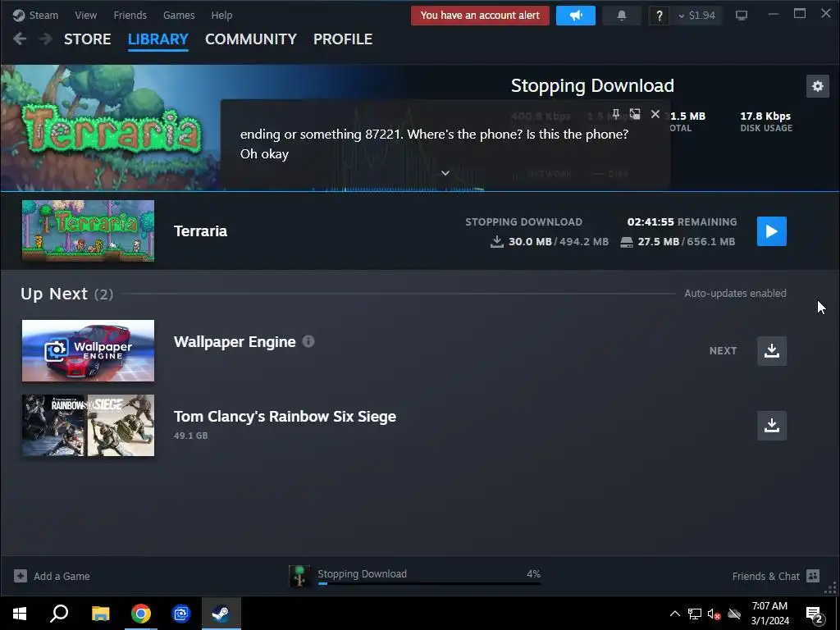840x630 pixels.
Task: Click the 17.8 Kbps disk usage value
Action: 765,116
